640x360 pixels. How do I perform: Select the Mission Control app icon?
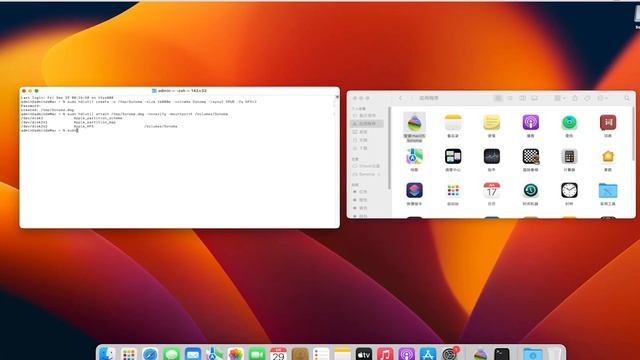pyautogui.click(x=453, y=156)
